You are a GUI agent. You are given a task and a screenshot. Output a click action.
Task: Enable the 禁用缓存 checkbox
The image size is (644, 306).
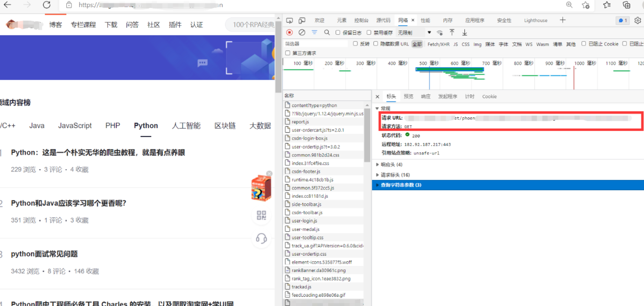(x=369, y=33)
